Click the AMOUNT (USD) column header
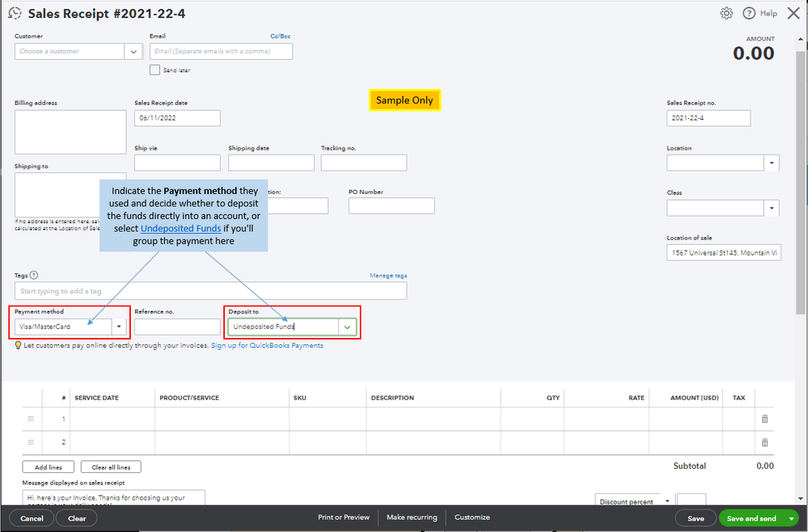808x532 pixels. coord(694,398)
